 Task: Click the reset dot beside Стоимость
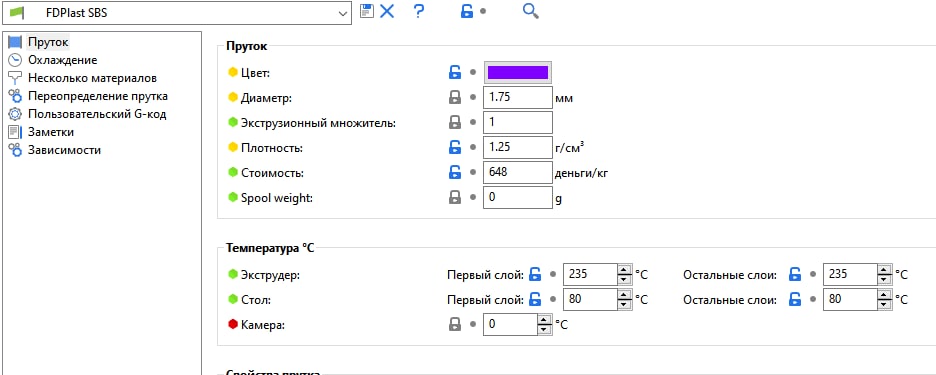point(473,173)
